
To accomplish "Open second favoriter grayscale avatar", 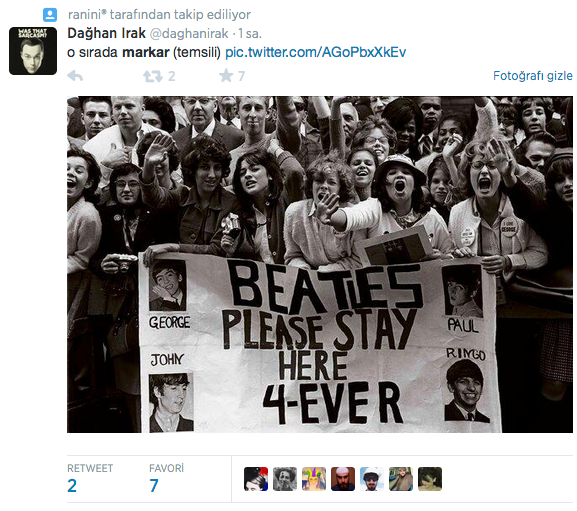I will (x=285, y=479).
